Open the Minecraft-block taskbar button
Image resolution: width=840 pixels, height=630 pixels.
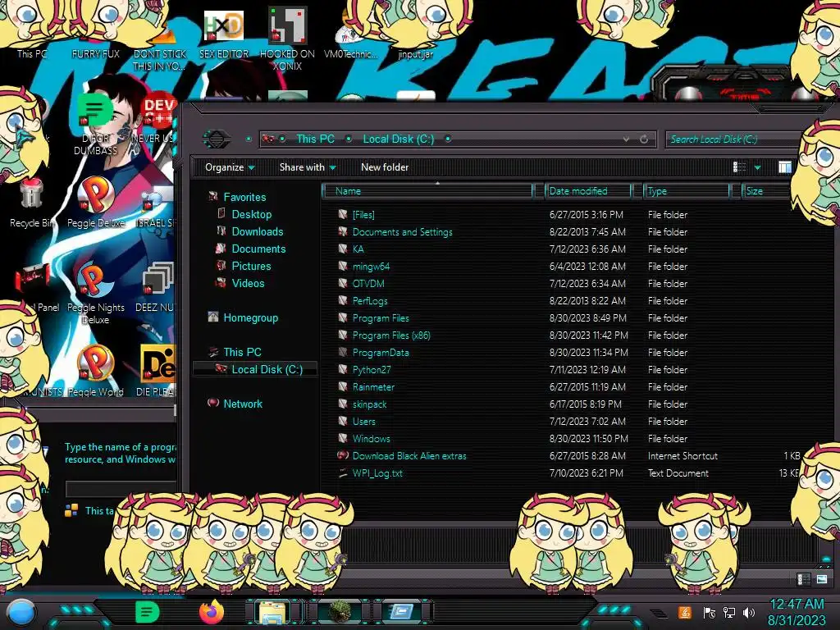[x=340, y=612]
